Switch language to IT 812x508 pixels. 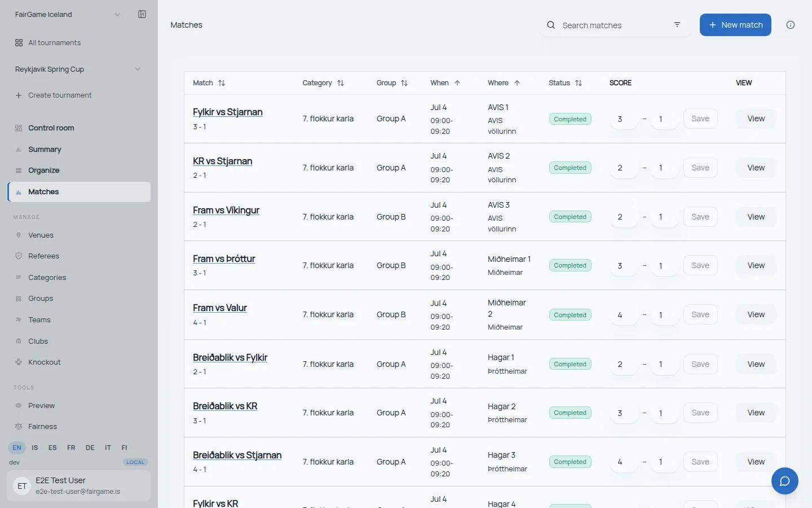(108, 448)
